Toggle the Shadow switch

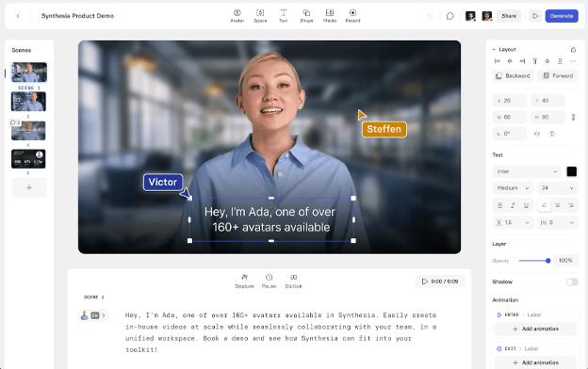pyautogui.click(x=572, y=281)
